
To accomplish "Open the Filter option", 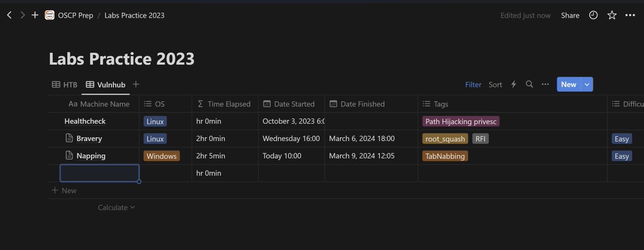I will coord(473,84).
